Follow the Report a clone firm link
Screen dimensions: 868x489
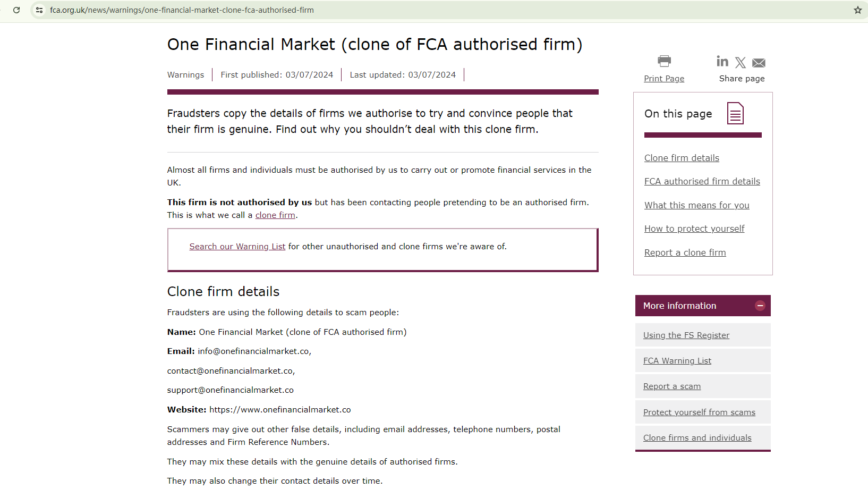click(685, 252)
